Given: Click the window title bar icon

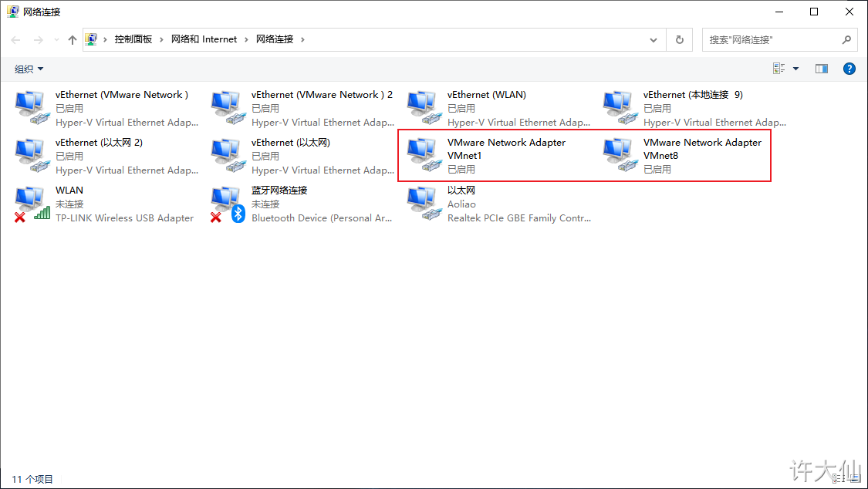Looking at the screenshot, I should point(12,12).
